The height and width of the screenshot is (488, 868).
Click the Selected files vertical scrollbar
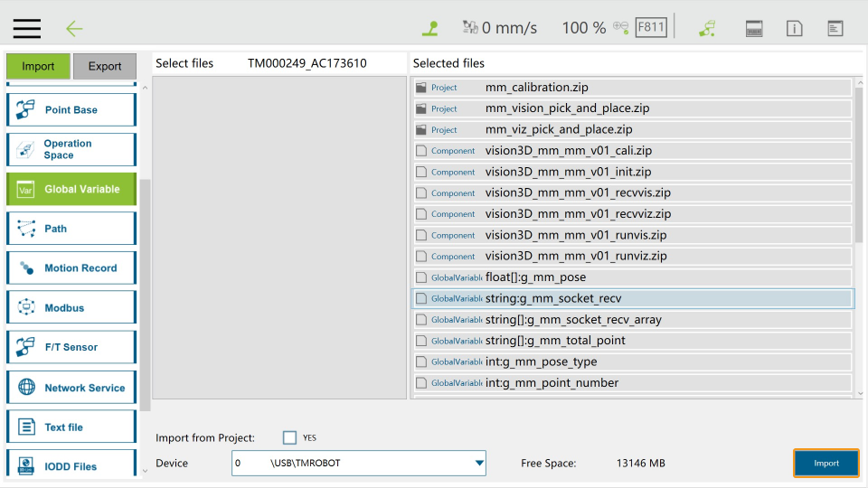coord(859,163)
